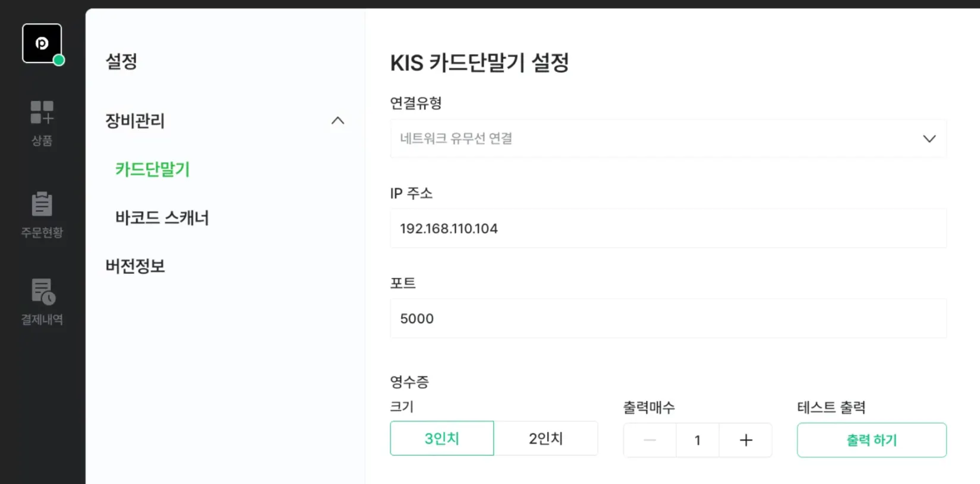
Task: Click the 장비관리 section header
Action: (136, 121)
